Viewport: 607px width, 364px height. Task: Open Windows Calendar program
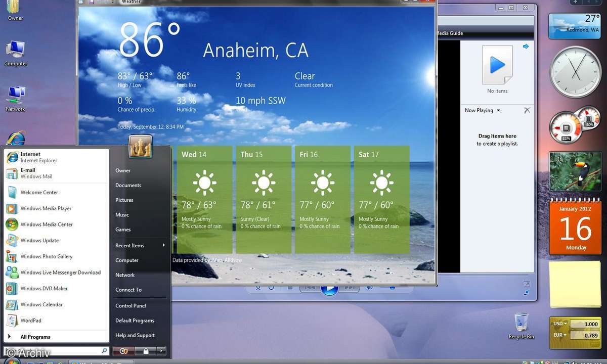point(56,305)
